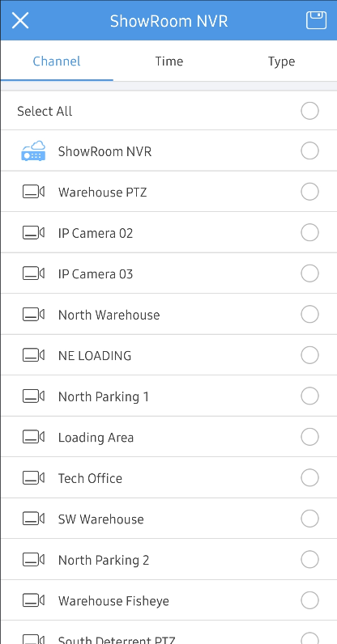Tap the North Parking 2 label
The width and height of the screenshot is (337, 644).
pos(104,560)
